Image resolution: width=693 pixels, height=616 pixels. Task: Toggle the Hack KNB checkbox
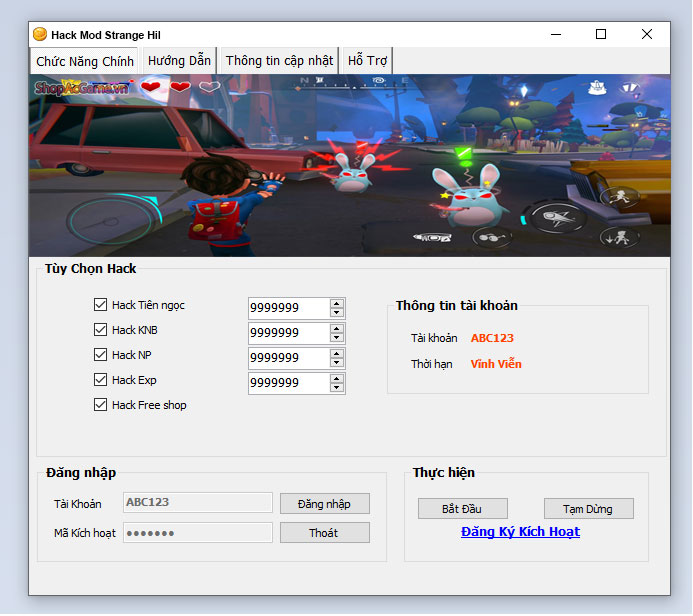(100, 330)
